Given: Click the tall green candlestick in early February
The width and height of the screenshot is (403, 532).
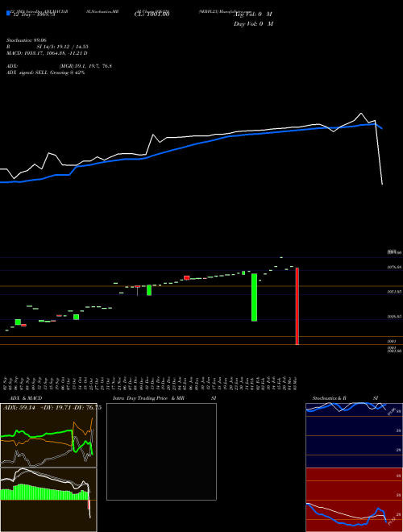Looking at the screenshot, I should pyautogui.click(x=254, y=297).
